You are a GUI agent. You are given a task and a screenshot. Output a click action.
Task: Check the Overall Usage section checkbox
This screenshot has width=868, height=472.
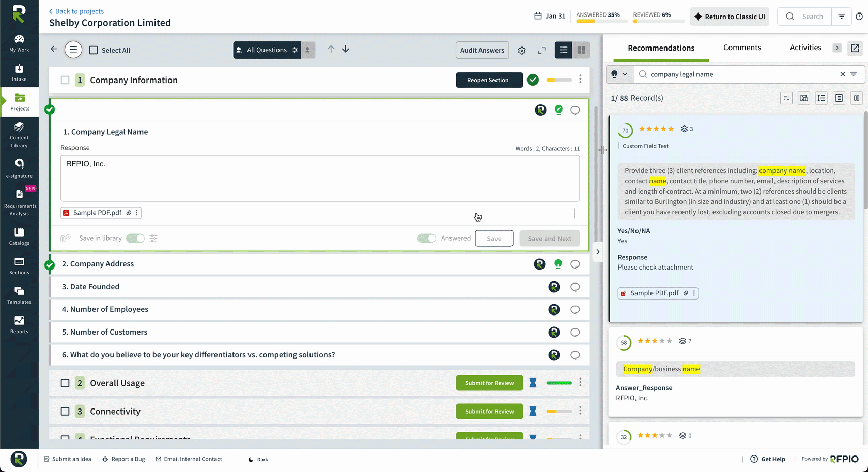coord(65,383)
